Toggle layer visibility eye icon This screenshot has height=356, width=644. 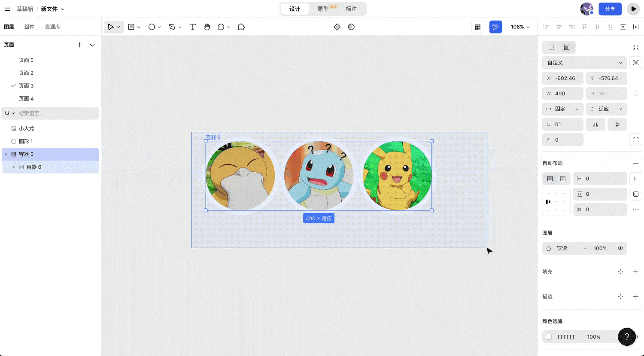click(x=620, y=249)
